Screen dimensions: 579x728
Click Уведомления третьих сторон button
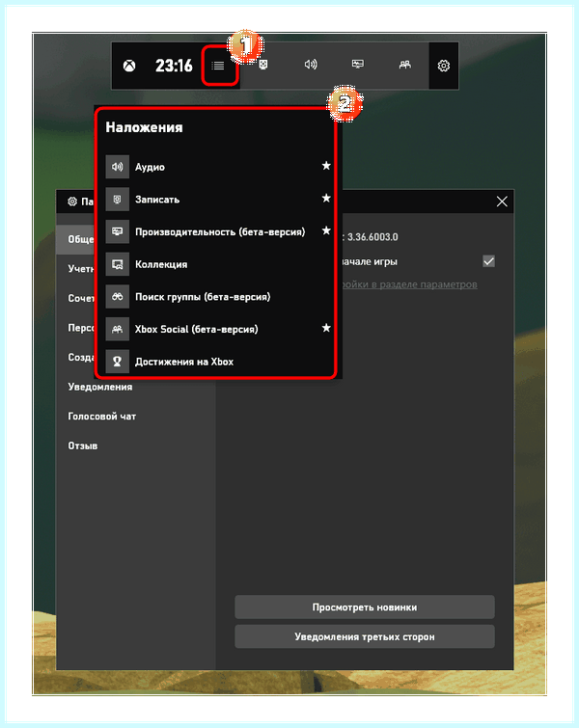365,636
